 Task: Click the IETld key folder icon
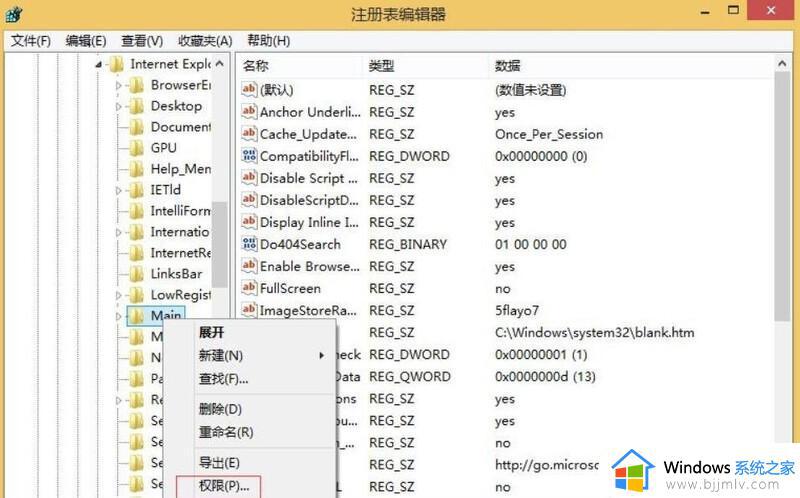click(136, 190)
